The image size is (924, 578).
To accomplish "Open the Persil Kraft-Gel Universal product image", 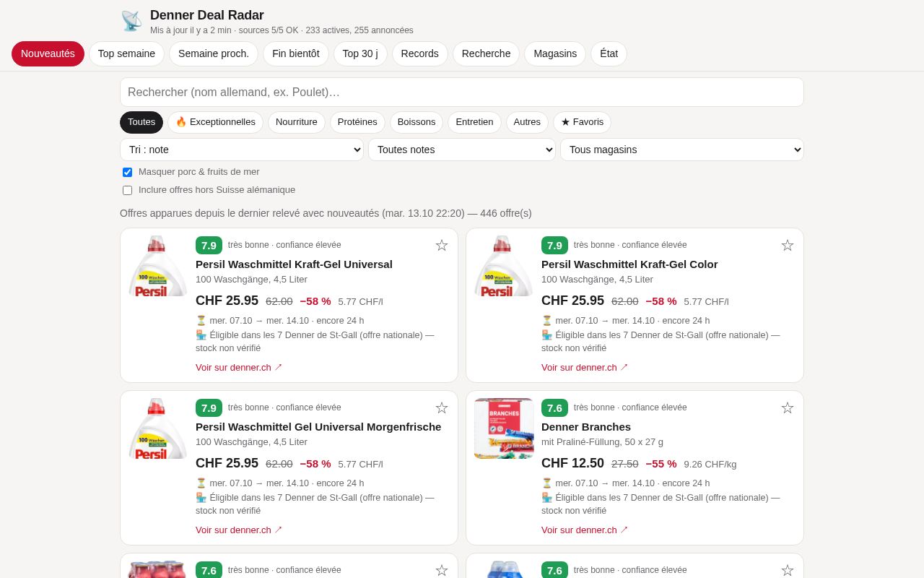I will pos(158,266).
